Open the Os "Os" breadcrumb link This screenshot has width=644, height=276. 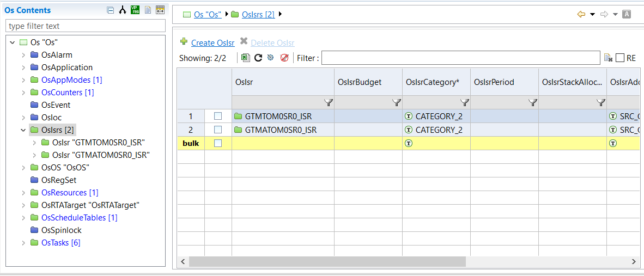[208, 14]
